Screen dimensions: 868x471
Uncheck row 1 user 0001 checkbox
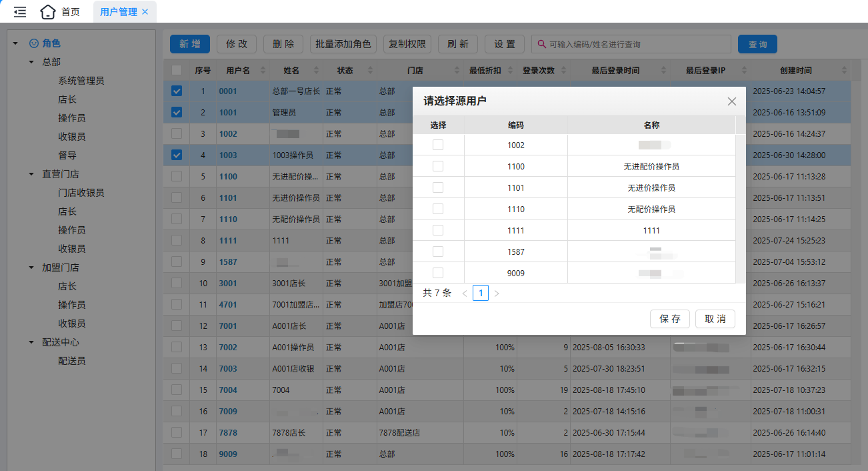[x=177, y=91]
